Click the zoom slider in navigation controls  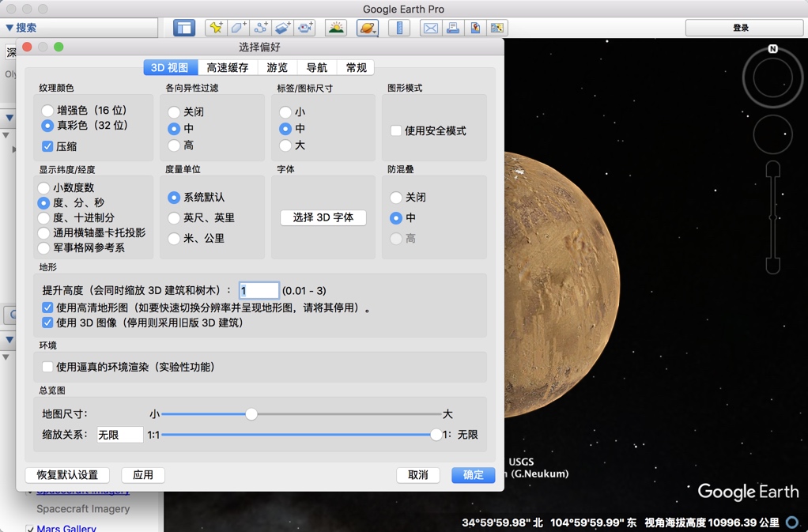pyautogui.click(x=772, y=217)
